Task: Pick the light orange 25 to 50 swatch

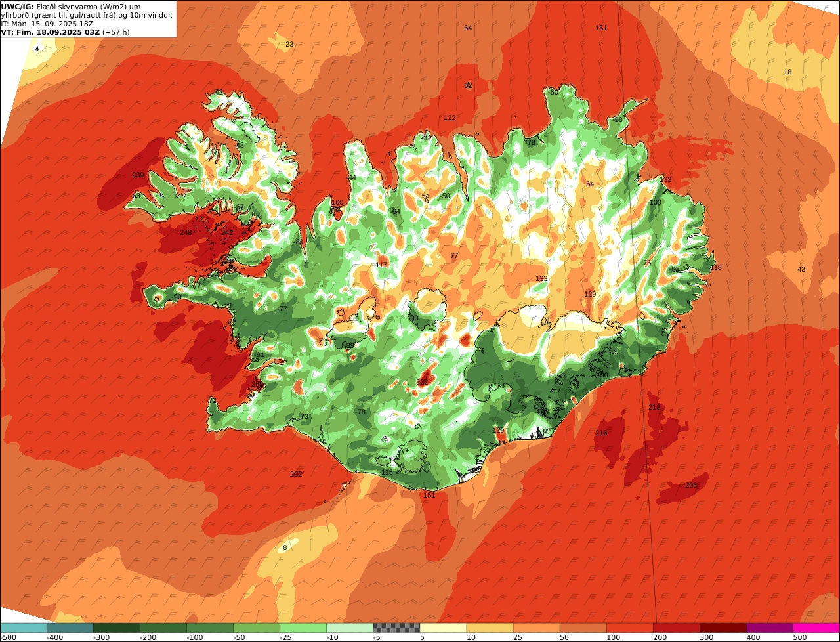Action: coord(536,628)
